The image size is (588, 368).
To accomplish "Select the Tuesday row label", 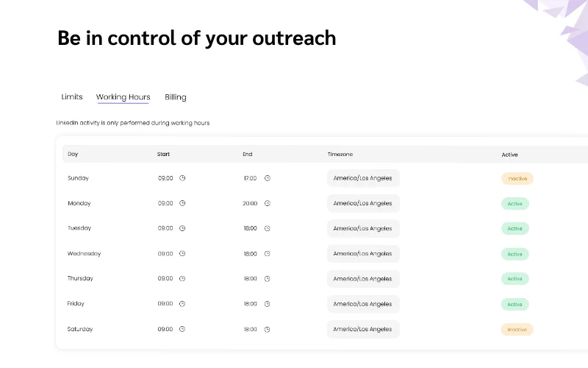I will (79, 228).
